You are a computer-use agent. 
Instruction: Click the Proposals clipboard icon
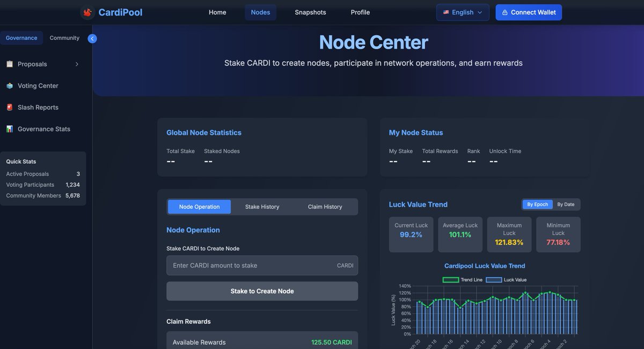(x=10, y=64)
